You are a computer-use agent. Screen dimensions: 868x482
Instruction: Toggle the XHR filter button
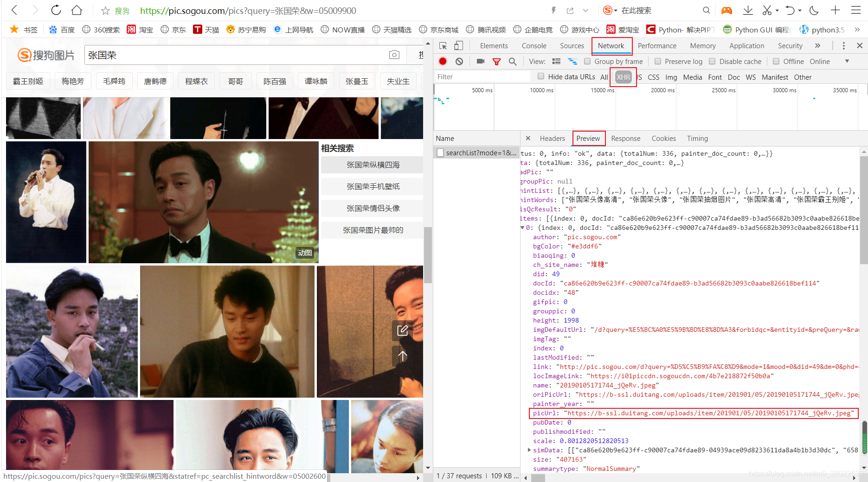point(624,77)
